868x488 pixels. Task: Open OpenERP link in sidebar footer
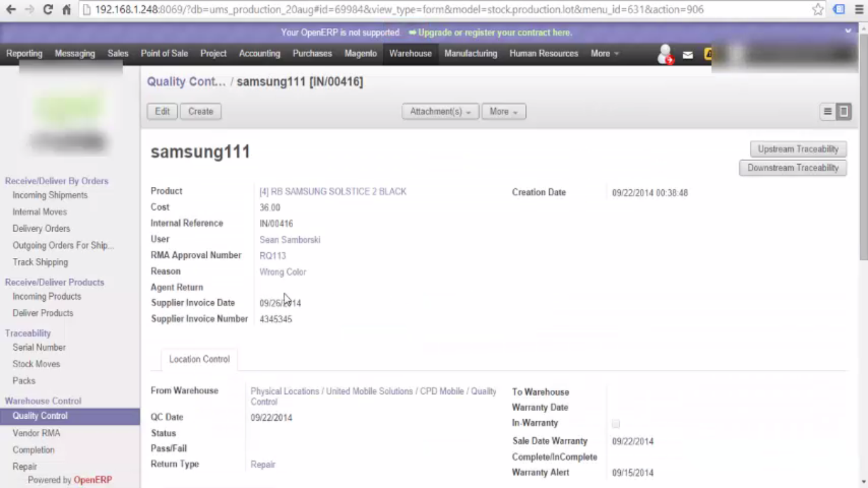coord(93,480)
